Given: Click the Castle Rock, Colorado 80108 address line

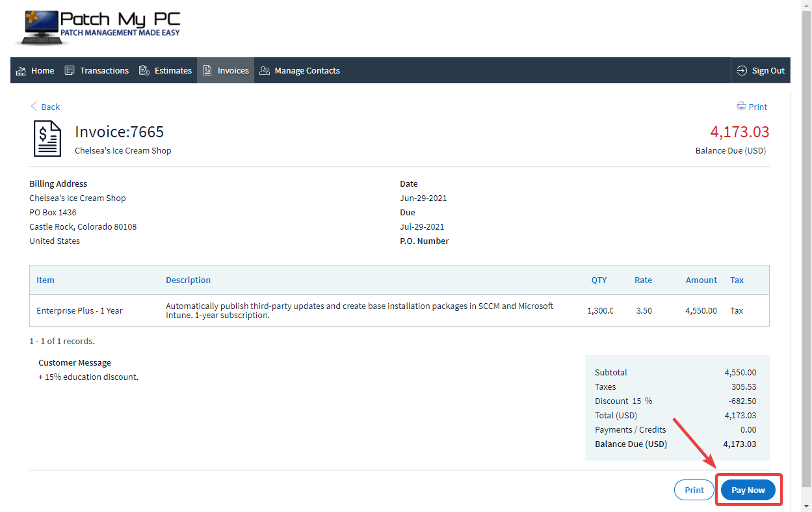Looking at the screenshot, I should [83, 226].
